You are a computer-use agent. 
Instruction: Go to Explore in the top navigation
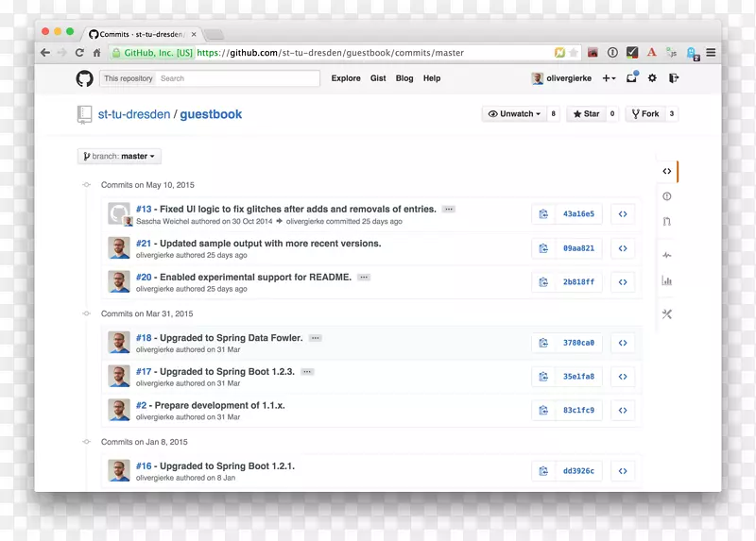[x=346, y=78]
